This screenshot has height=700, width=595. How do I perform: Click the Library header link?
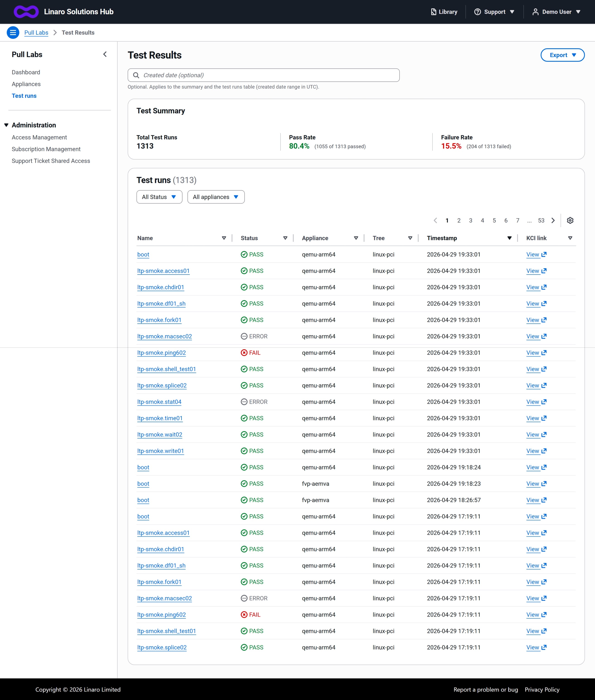click(x=444, y=12)
